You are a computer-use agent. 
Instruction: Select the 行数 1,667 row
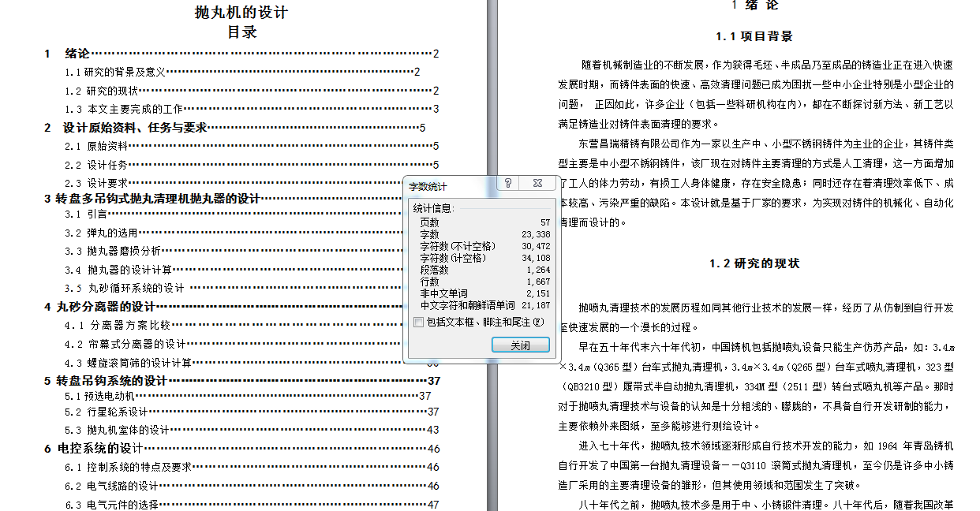(x=484, y=282)
